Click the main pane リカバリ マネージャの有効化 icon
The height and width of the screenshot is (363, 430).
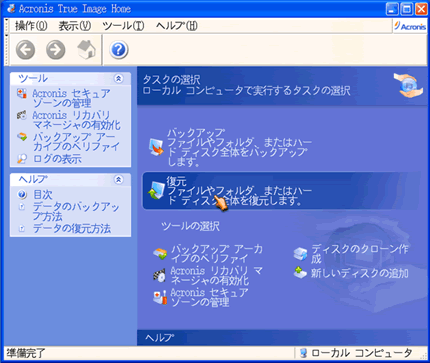click(160, 276)
